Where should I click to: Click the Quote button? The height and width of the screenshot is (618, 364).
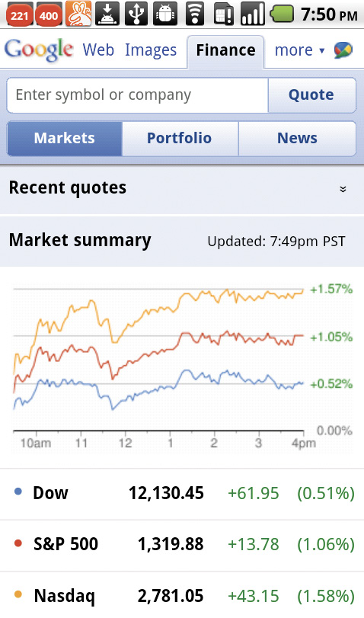311,95
